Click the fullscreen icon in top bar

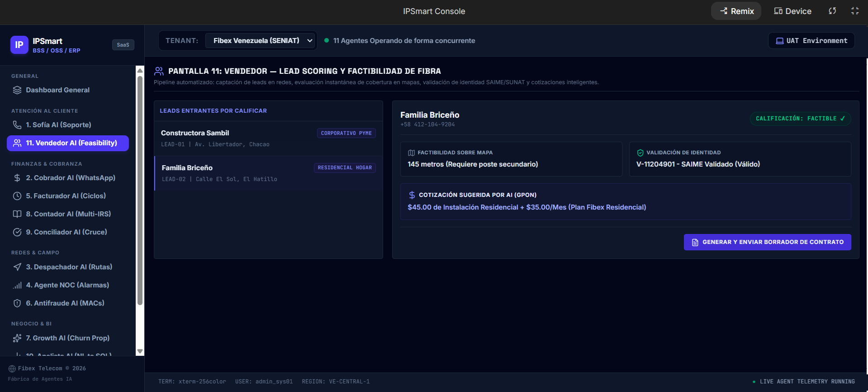(855, 11)
